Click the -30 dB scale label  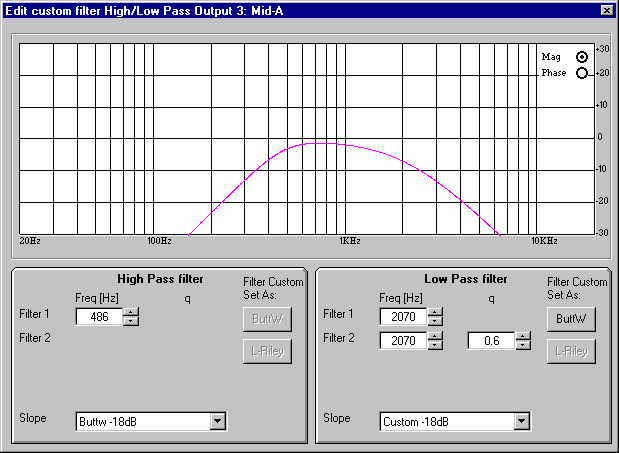tap(603, 233)
